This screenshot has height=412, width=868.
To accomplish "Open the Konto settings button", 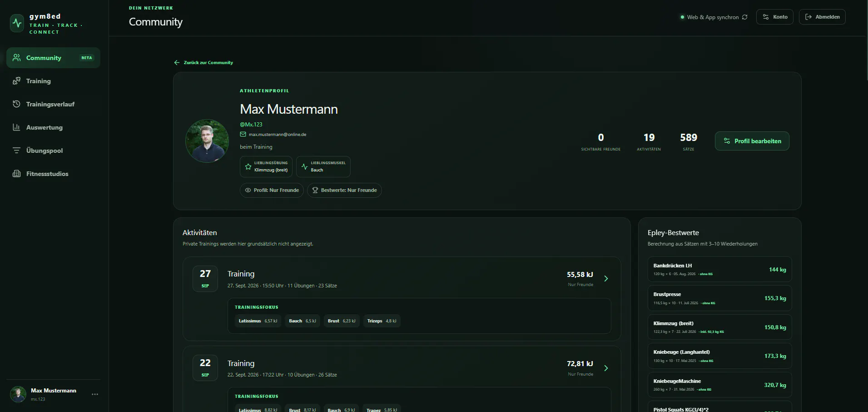I will (774, 17).
